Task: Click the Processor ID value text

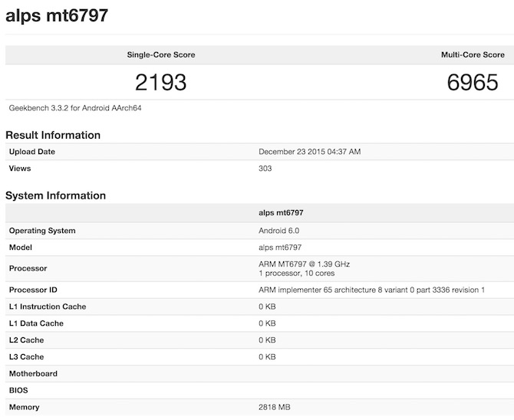Action: tap(372, 290)
